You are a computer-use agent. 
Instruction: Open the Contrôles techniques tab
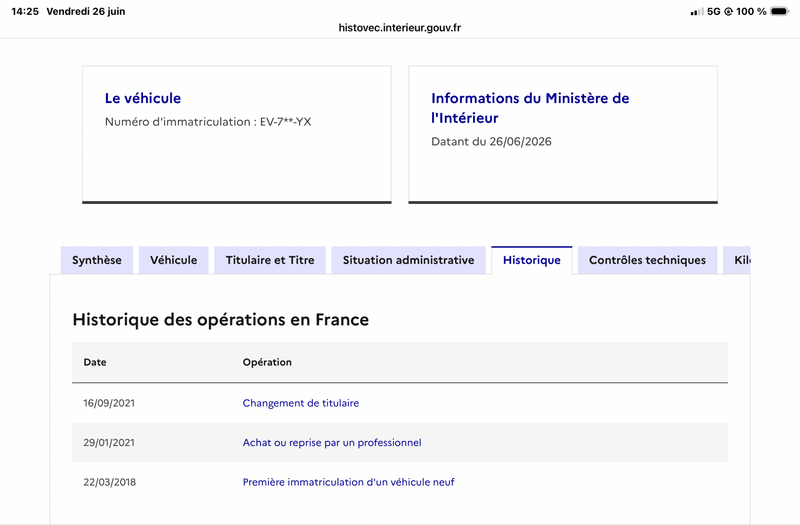point(647,260)
